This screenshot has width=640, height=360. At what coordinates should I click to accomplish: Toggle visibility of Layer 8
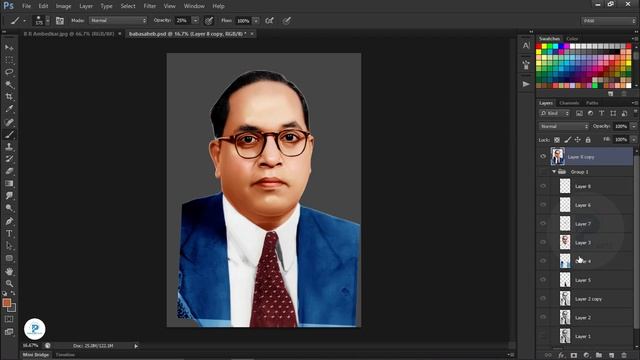pyautogui.click(x=543, y=186)
